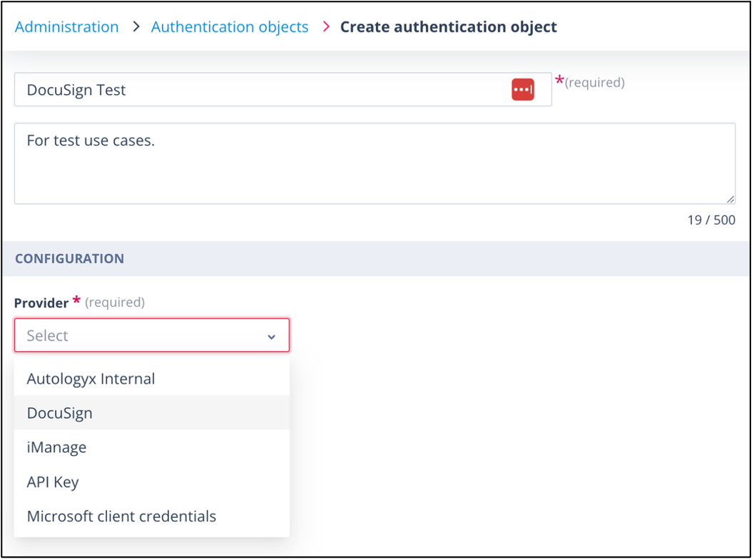
Task: Click the description text area
Action: coord(375,163)
